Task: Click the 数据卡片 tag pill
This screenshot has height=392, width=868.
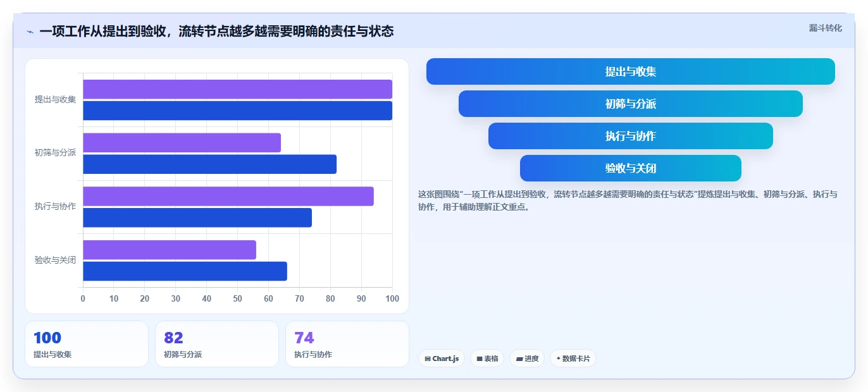Action: 573,358
